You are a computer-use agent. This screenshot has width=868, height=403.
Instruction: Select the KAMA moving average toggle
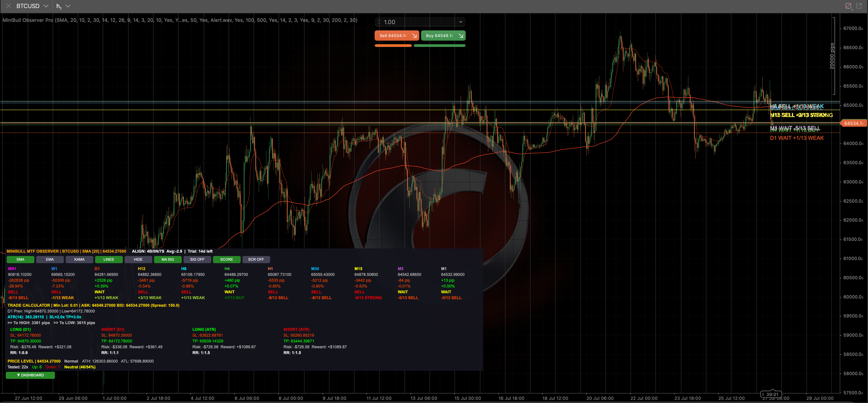(79, 259)
